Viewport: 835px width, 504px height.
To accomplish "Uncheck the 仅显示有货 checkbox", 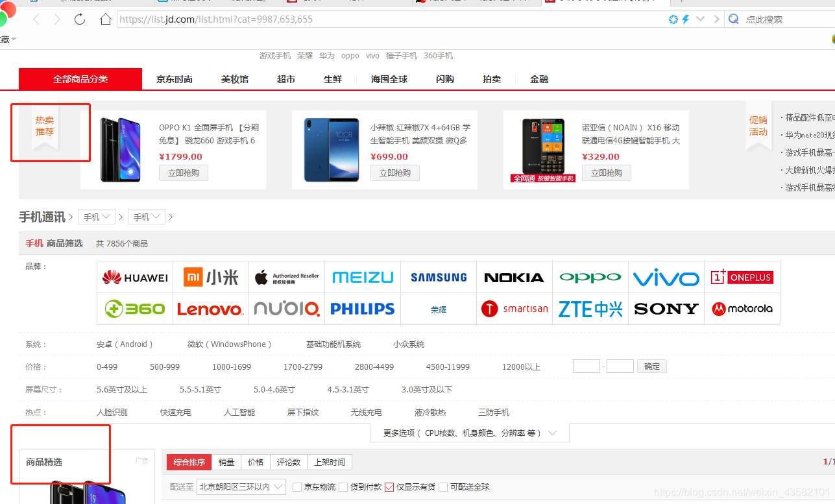I will tap(389, 487).
